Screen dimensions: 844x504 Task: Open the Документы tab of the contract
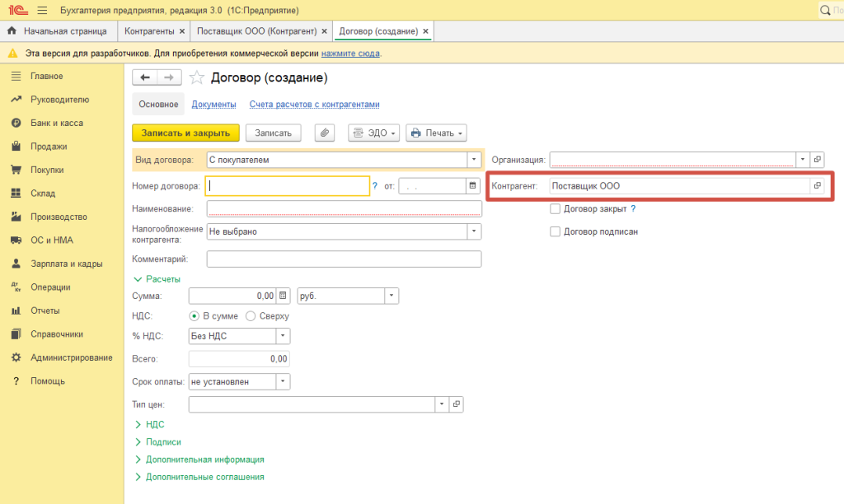click(x=213, y=105)
